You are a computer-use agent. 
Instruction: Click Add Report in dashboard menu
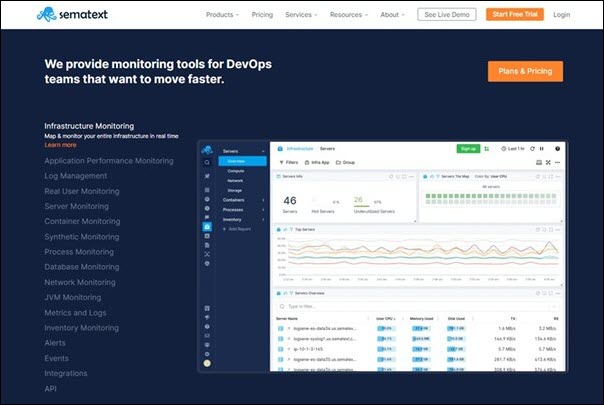point(237,229)
